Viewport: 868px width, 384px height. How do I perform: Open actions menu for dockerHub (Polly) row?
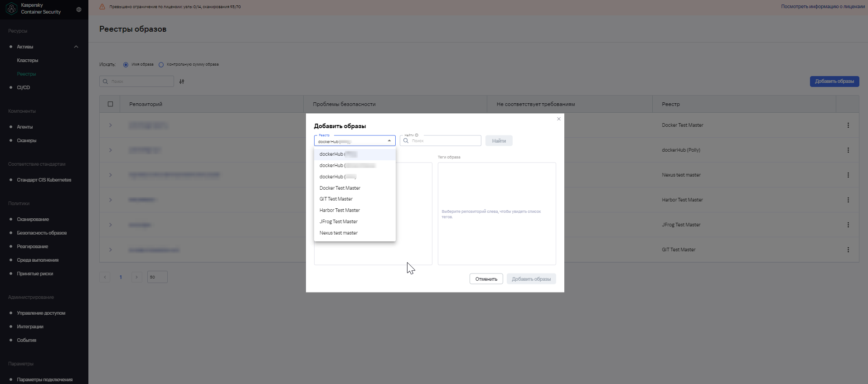(x=848, y=150)
